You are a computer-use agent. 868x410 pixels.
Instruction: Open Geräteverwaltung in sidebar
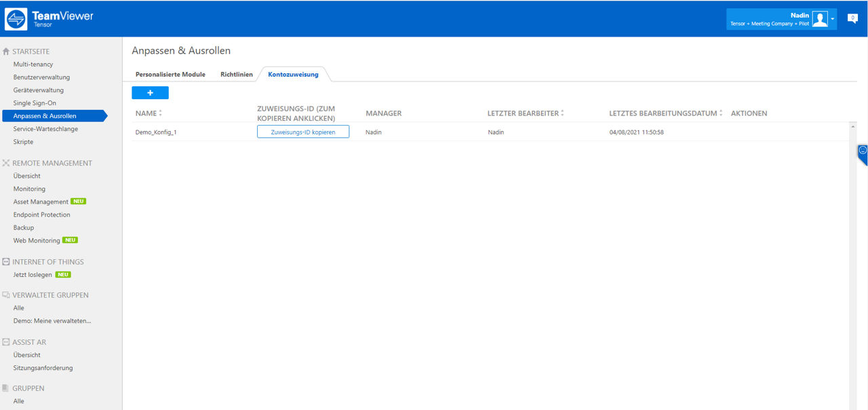coord(39,90)
